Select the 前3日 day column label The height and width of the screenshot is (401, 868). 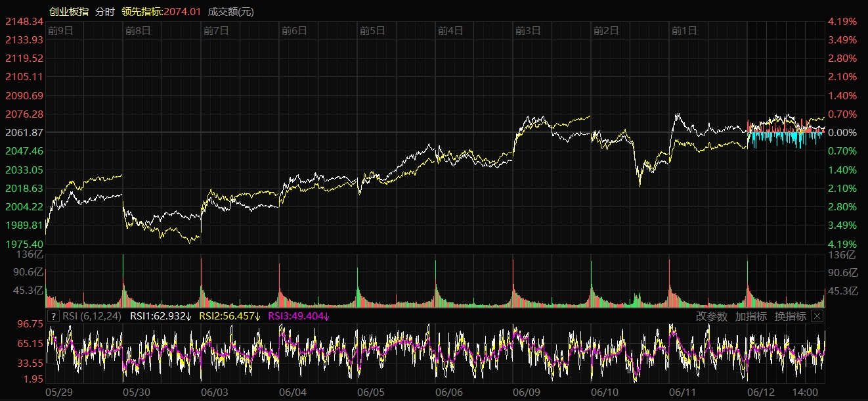(528, 30)
